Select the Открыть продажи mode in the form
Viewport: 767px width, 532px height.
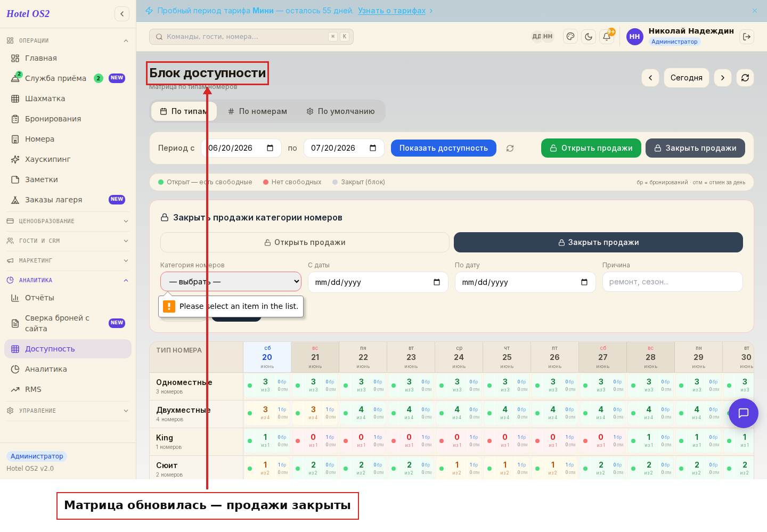coord(305,242)
